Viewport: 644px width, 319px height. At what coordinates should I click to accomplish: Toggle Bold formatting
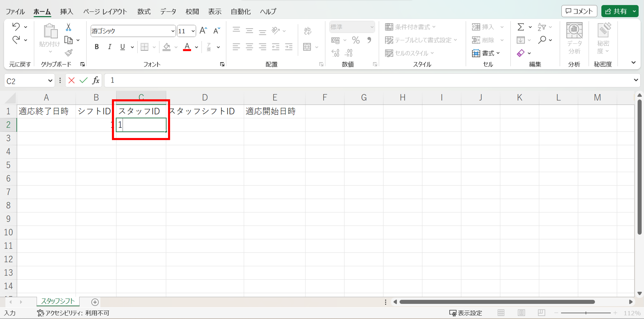pyautogui.click(x=97, y=47)
